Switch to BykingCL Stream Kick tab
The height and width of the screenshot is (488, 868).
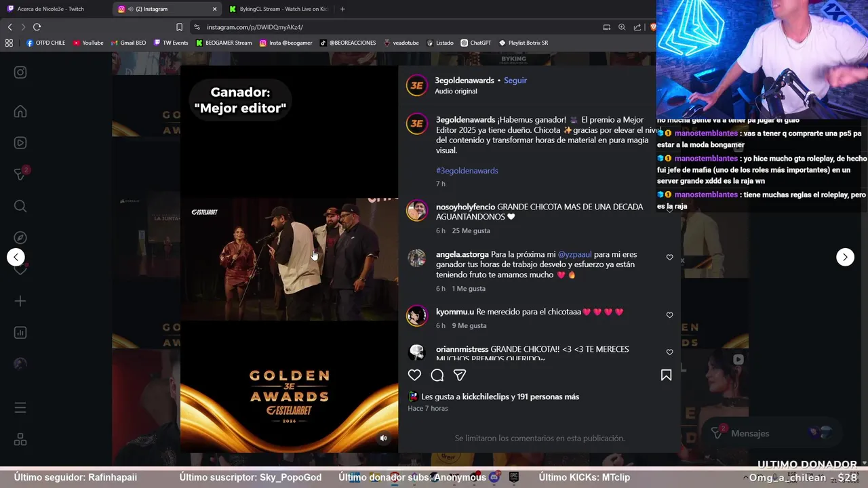coord(278,9)
